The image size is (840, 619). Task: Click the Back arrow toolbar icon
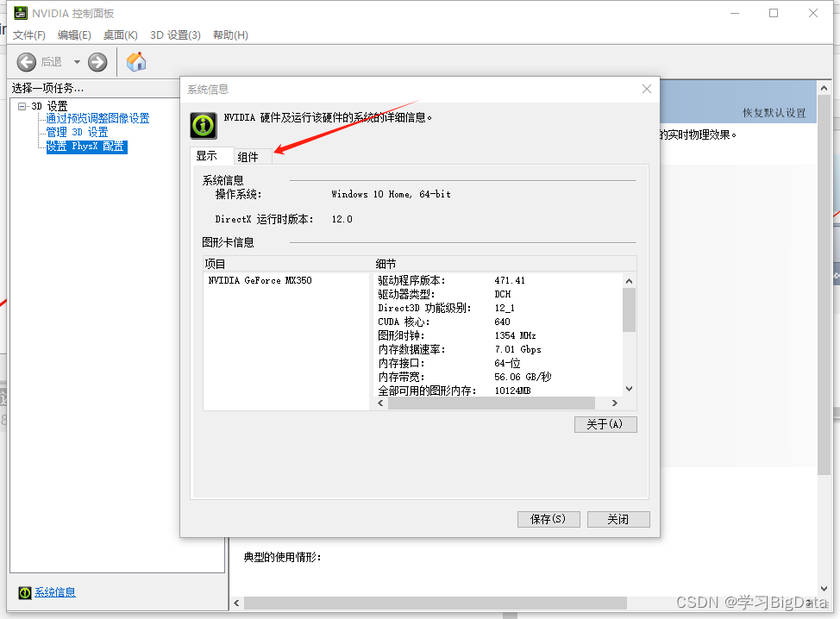click(26, 62)
